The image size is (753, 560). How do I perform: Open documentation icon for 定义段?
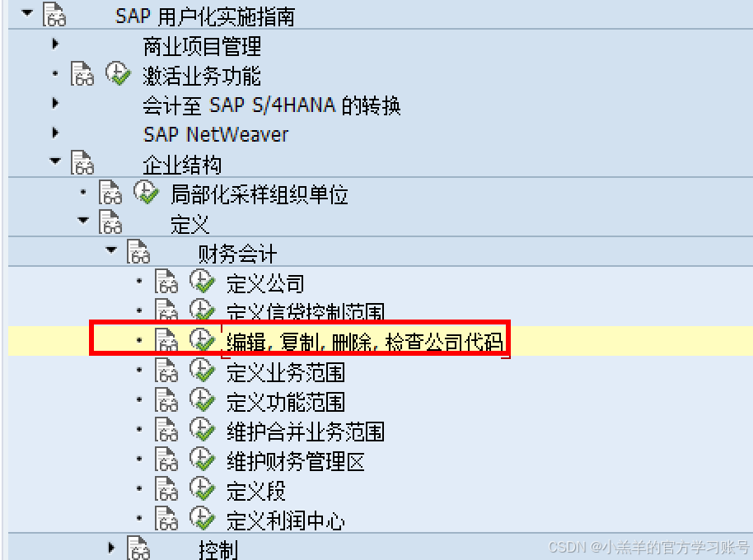click(166, 489)
